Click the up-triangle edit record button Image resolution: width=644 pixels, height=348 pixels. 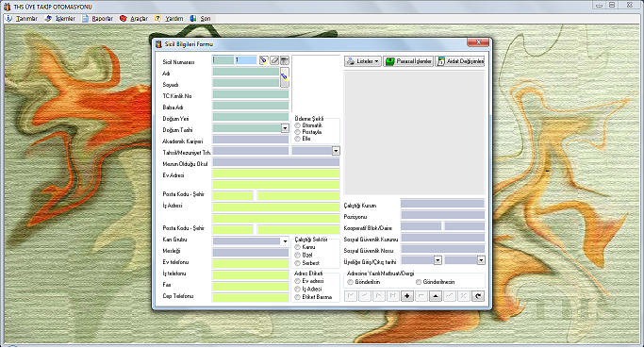(x=436, y=296)
